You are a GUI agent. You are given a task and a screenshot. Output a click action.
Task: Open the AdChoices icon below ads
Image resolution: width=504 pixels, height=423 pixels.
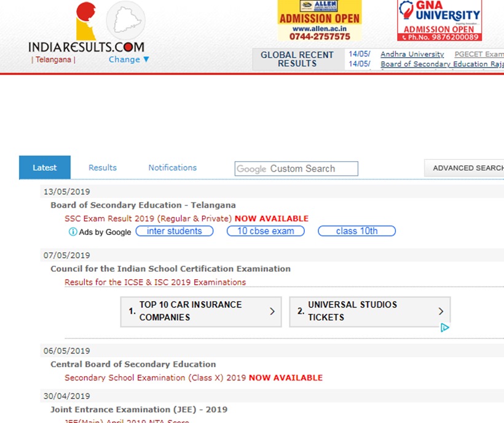pyautogui.click(x=445, y=328)
